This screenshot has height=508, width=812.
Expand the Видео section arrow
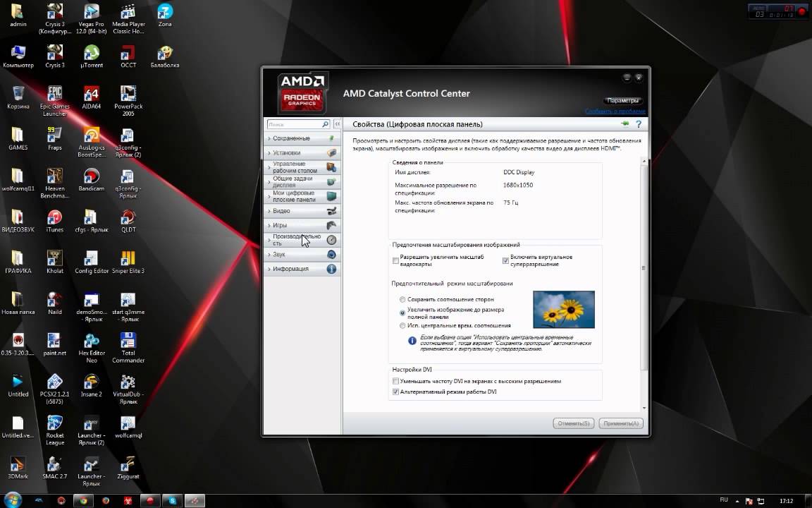(x=269, y=211)
